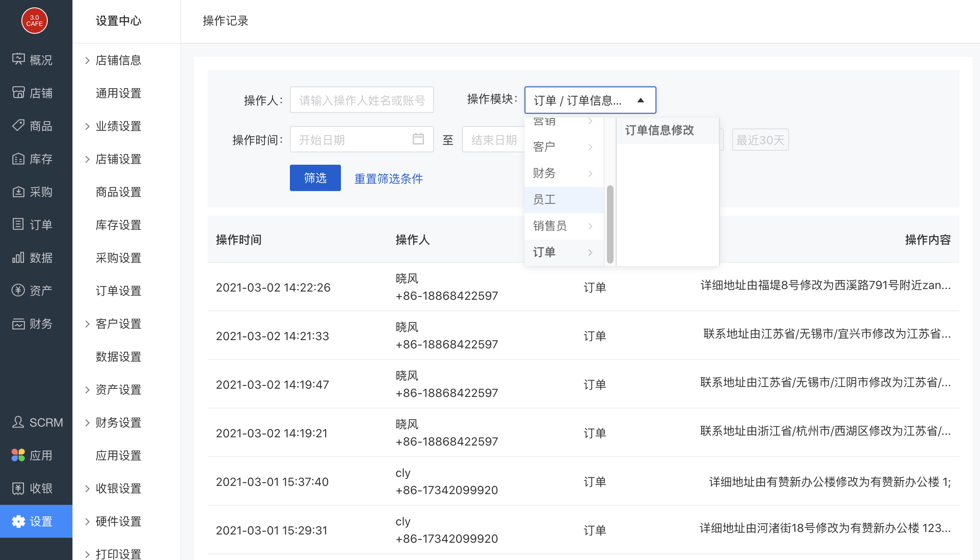Click 重置筛选条件 link
The width and height of the screenshot is (980, 560).
(389, 179)
